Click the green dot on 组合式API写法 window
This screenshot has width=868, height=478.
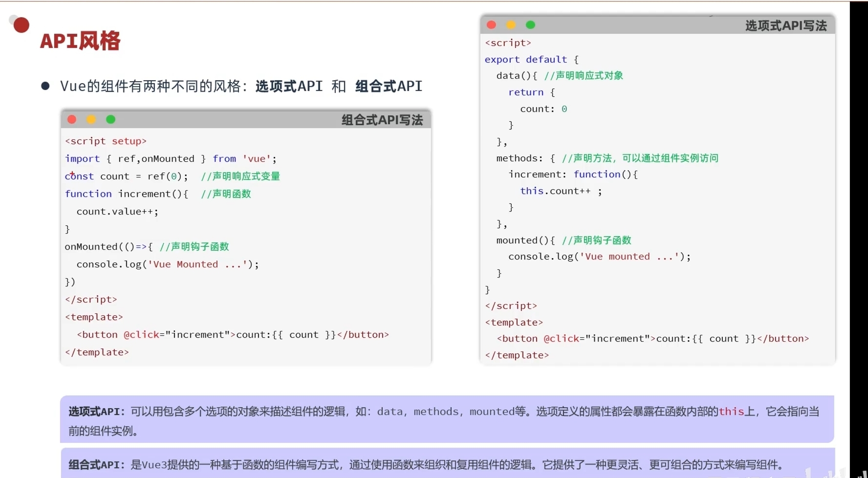(x=111, y=119)
